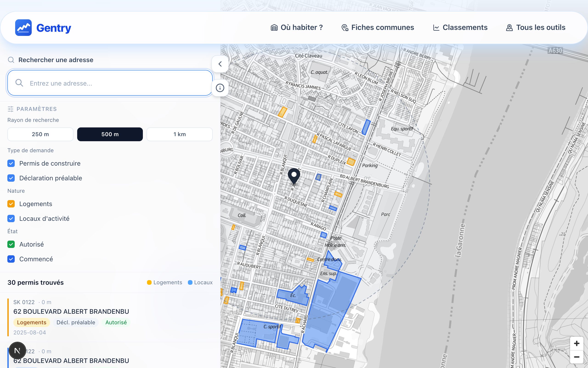The width and height of the screenshot is (588, 368).
Task: Click the Tous les outils icon
Action: (509, 28)
